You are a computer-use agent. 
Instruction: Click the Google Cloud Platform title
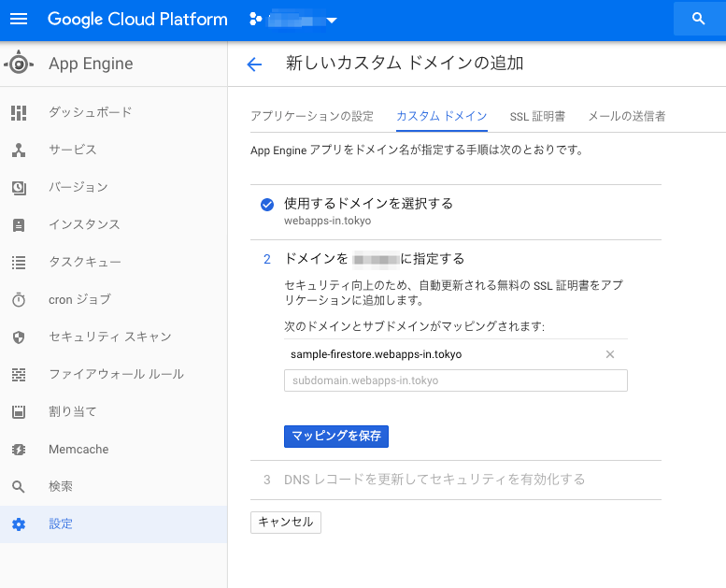137,19
